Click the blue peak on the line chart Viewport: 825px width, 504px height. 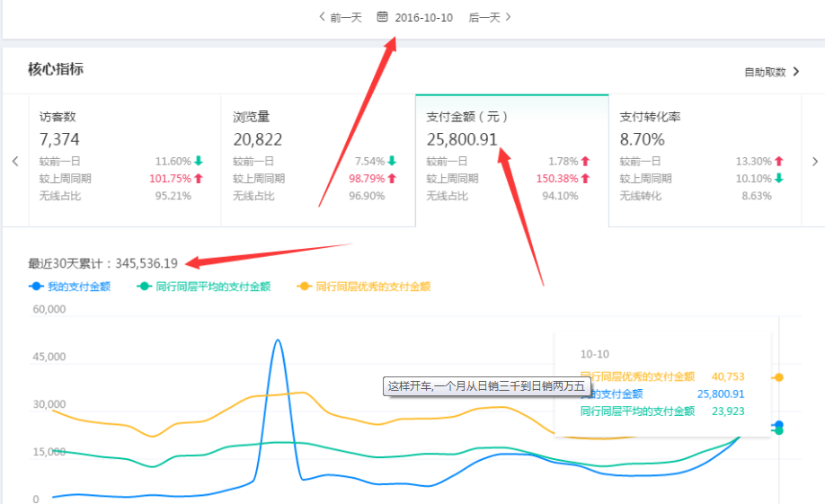278,340
